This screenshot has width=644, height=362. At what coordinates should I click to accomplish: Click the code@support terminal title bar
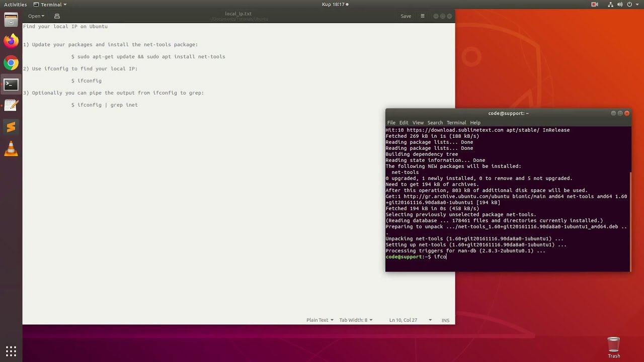pos(508,114)
